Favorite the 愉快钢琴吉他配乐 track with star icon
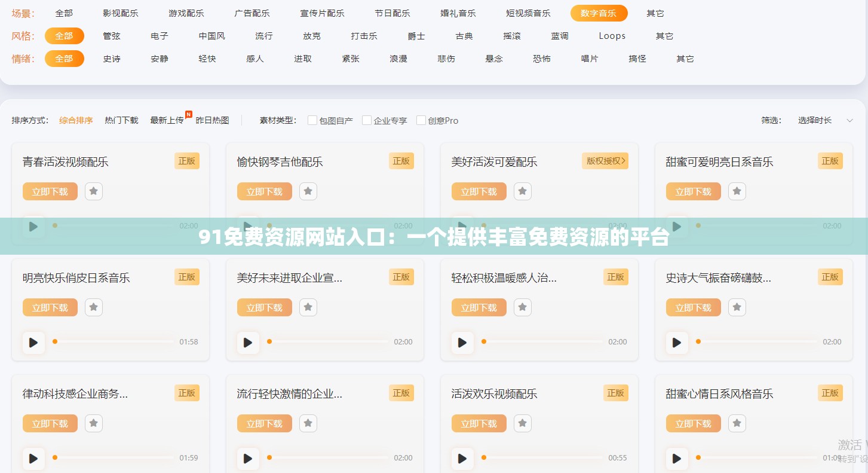 [308, 191]
